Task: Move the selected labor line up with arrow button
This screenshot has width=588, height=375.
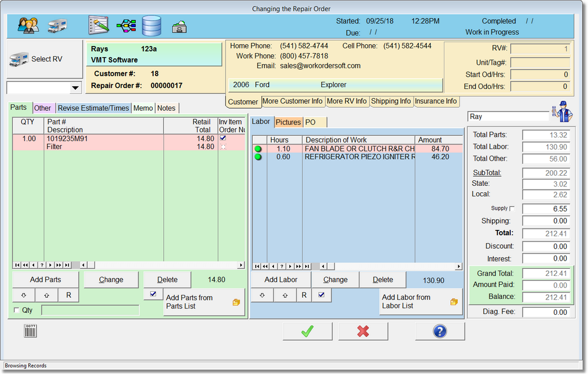Action: [x=285, y=295]
